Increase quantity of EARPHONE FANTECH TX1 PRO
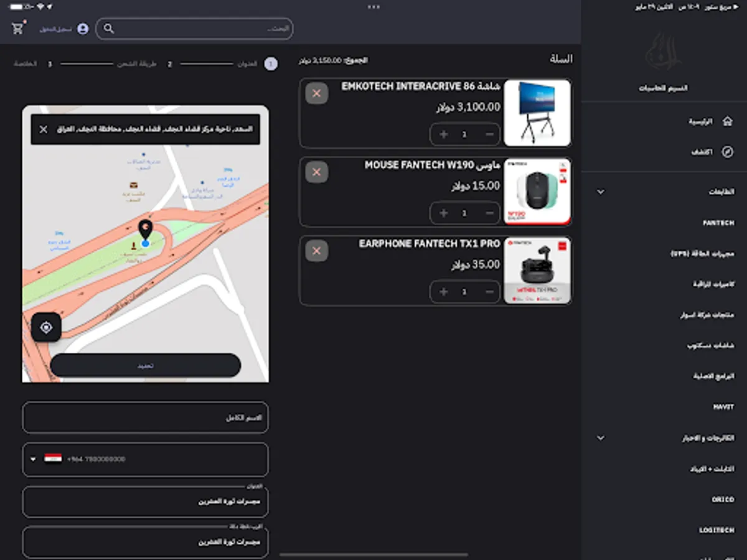Viewport: 747px width, 560px height. point(443,292)
